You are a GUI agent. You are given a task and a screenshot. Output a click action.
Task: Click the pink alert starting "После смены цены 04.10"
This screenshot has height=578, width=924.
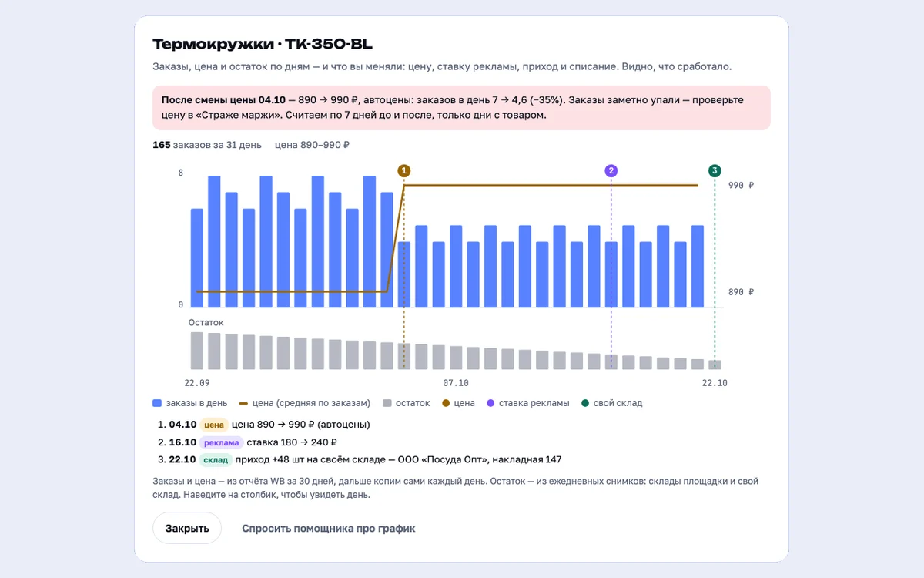(x=462, y=108)
